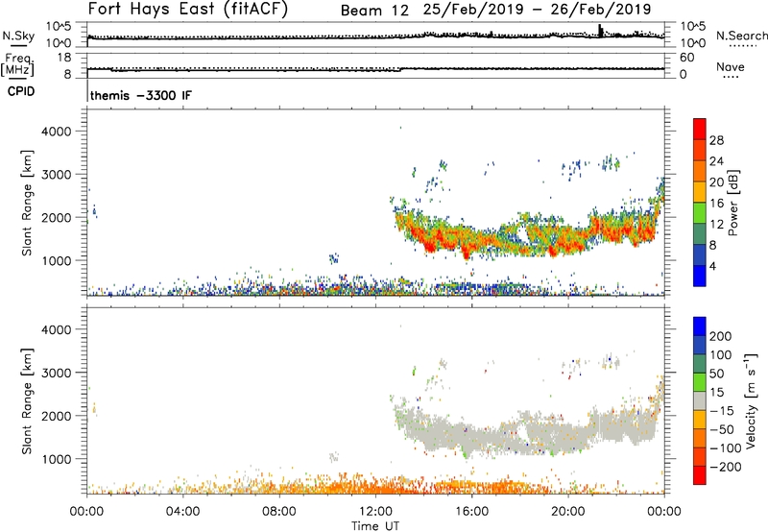Viewport: 768px width, 532px height.
Task: Click the '12' label on the Power scale
Action: [716, 225]
